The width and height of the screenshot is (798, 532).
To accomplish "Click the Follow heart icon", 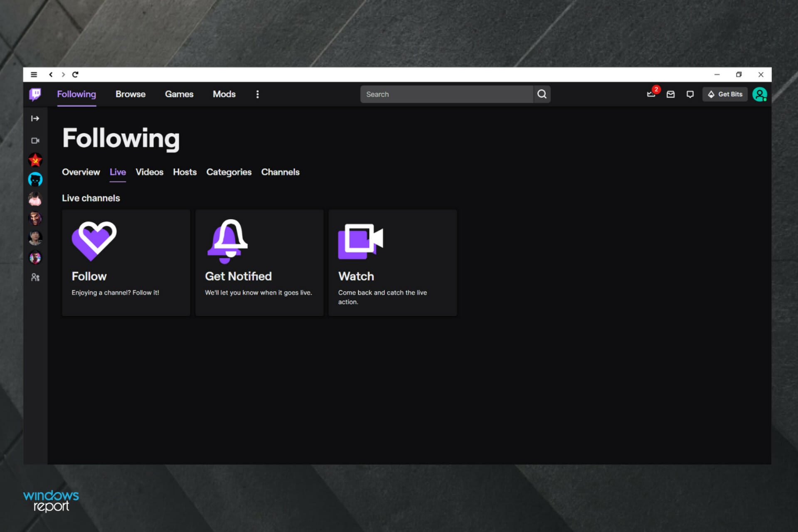I will (94, 241).
